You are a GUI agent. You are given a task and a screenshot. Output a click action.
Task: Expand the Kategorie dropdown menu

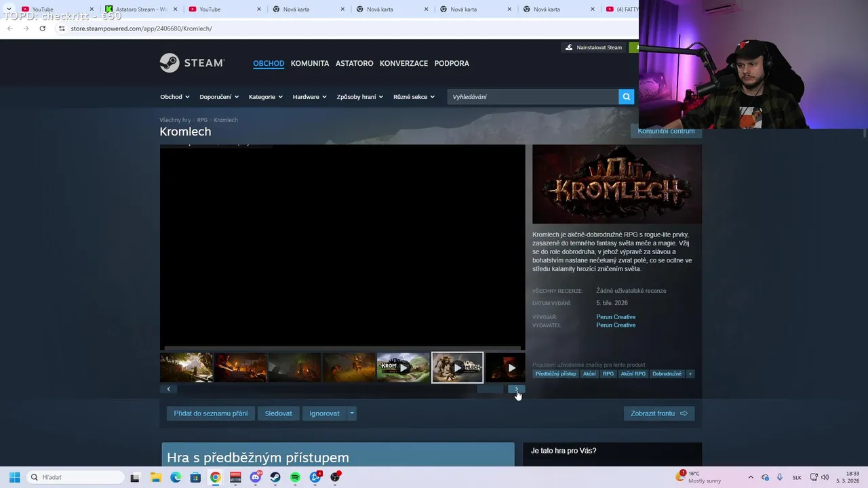(x=265, y=97)
